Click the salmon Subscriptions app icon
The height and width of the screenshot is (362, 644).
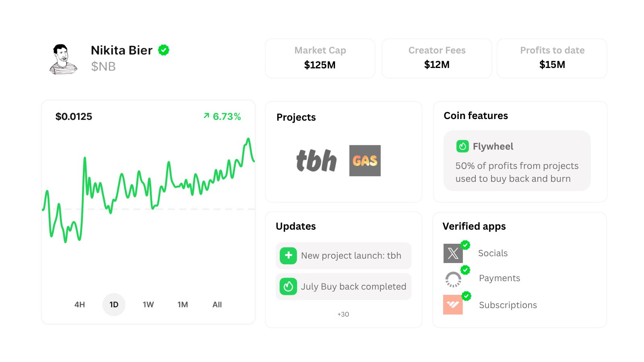[x=453, y=304]
